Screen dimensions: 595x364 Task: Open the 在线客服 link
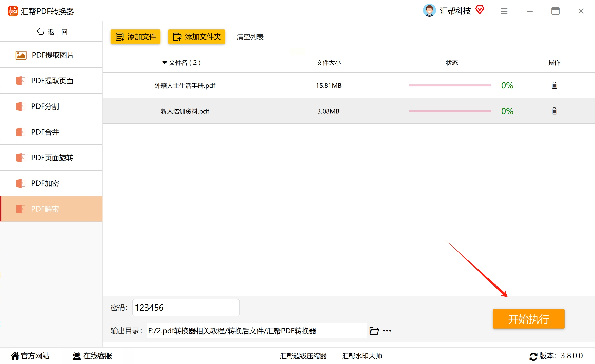coord(98,356)
